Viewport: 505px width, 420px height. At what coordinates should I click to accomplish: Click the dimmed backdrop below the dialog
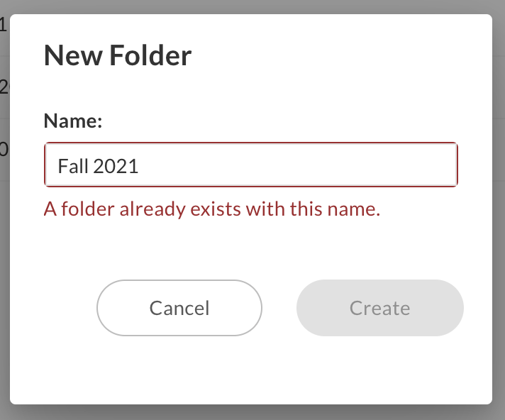252,413
